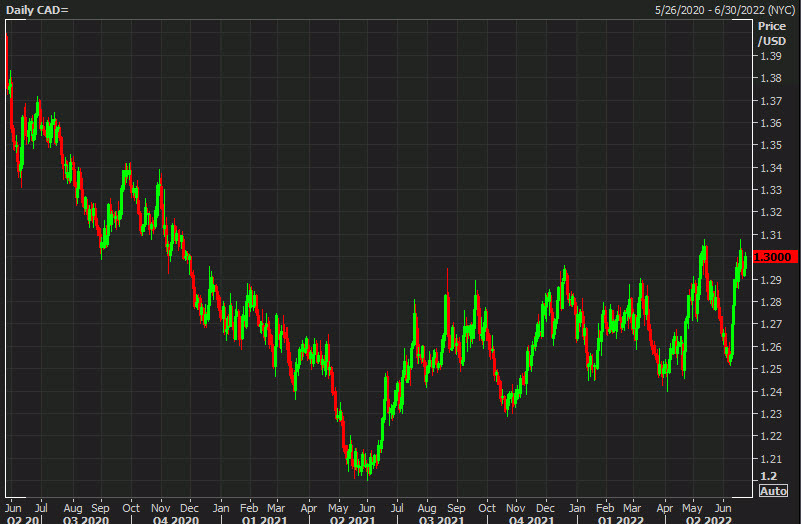Click the Q1 2022 quarter label
Image resolution: width=801 pixels, height=524 pixels.
point(621,520)
